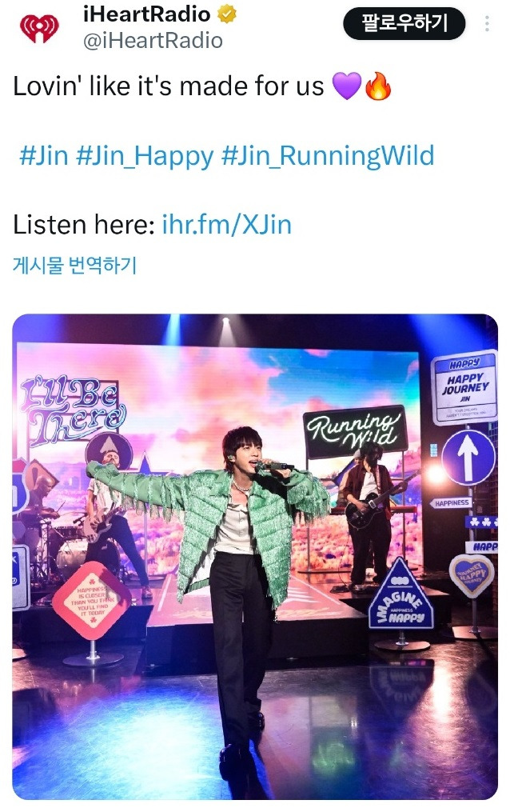Click the Happy Journey sign in photo
This screenshot has height=812, width=514.
pyautogui.click(x=464, y=386)
